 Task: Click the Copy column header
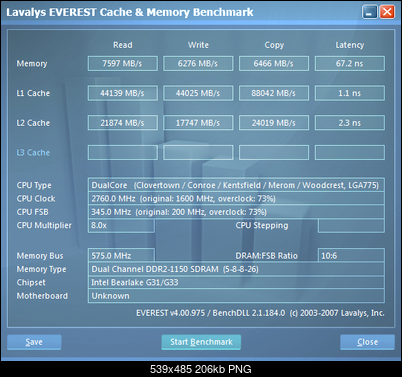pyautogui.click(x=274, y=45)
